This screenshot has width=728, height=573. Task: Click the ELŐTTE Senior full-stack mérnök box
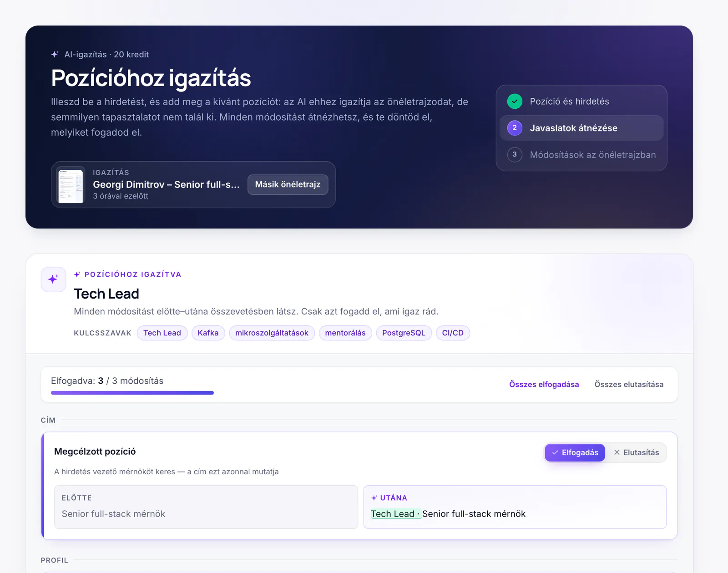206,507
